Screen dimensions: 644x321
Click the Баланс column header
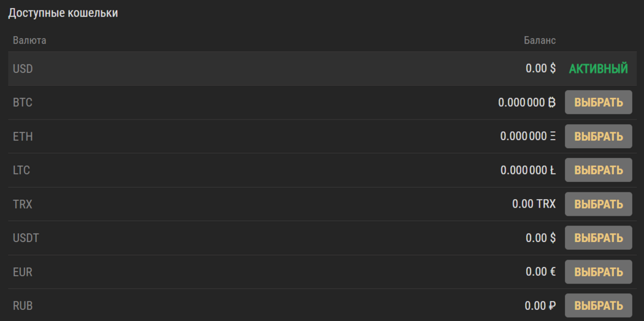tap(540, 40)
